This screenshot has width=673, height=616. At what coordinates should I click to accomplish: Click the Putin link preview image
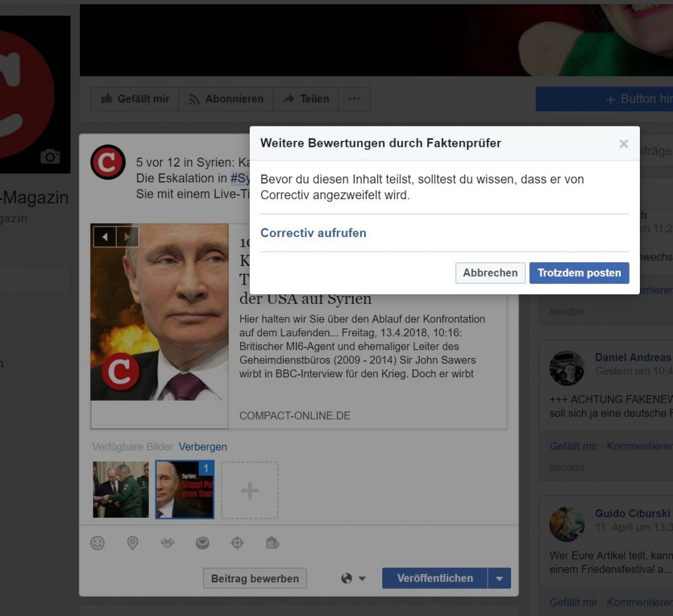click(x=160, y=312)
